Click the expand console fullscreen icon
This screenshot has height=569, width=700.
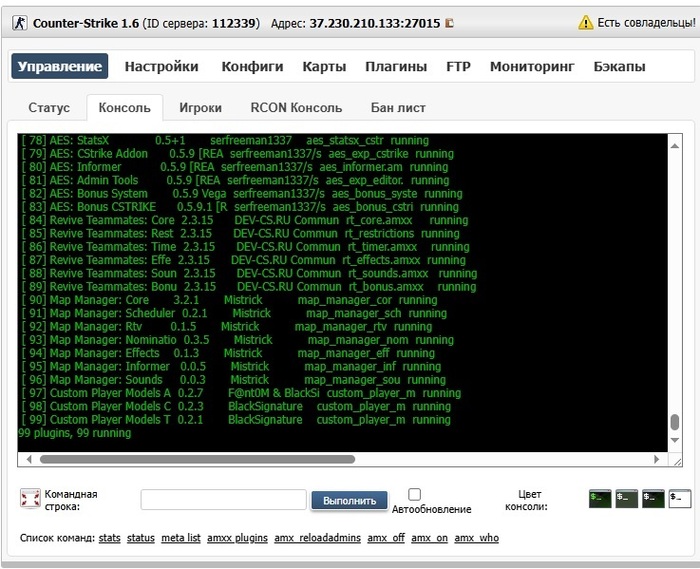30,498
